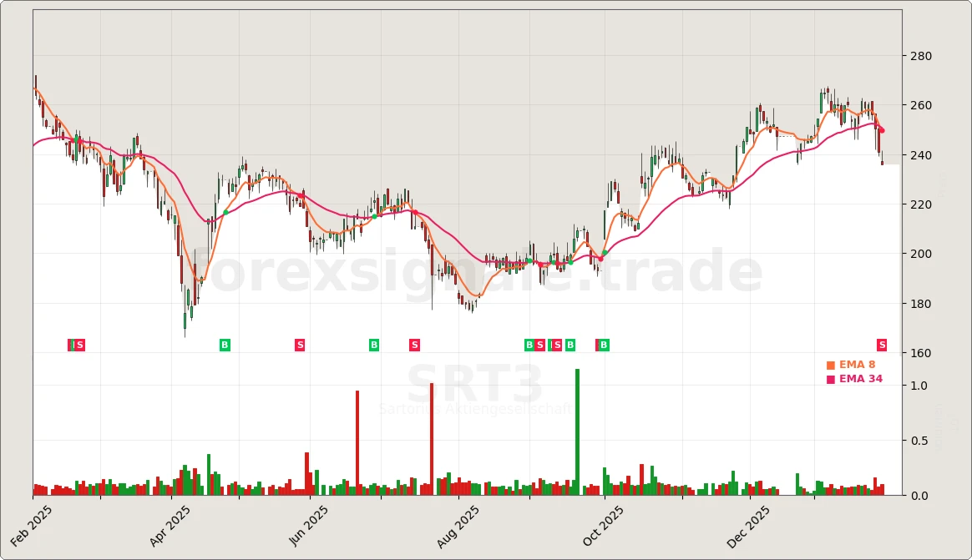Click the first B marker in the September cluster

tap(528, 344)
